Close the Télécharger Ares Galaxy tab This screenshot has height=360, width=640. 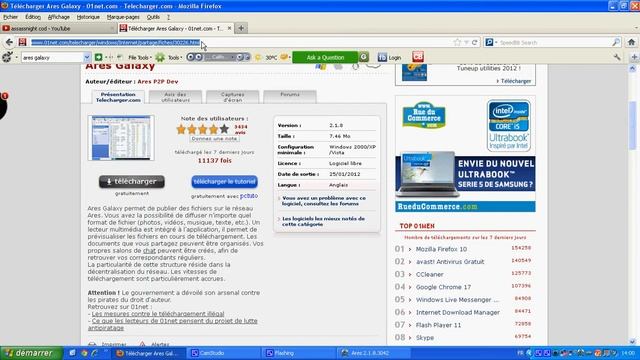click(229, 28)
